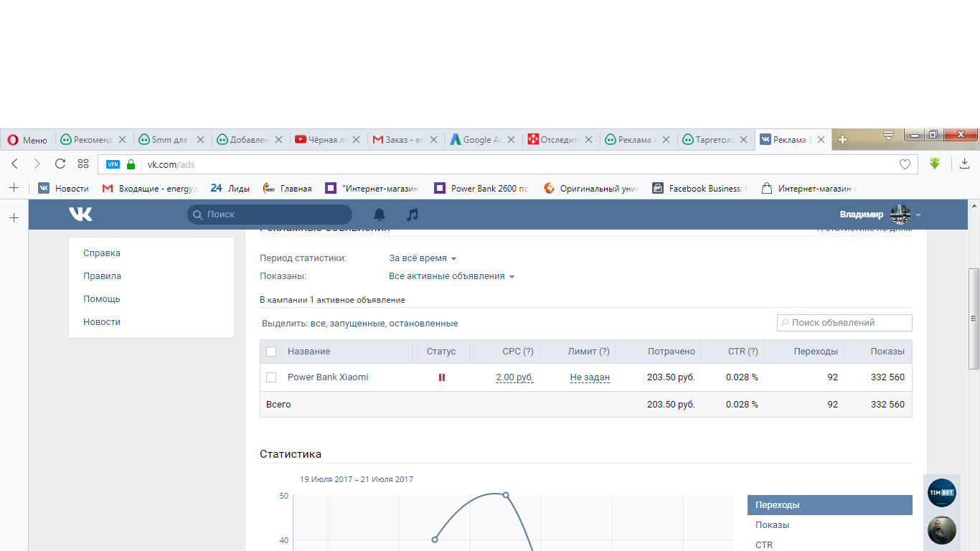Tick the Power Bank Xiaomi row checkbox

271,377
